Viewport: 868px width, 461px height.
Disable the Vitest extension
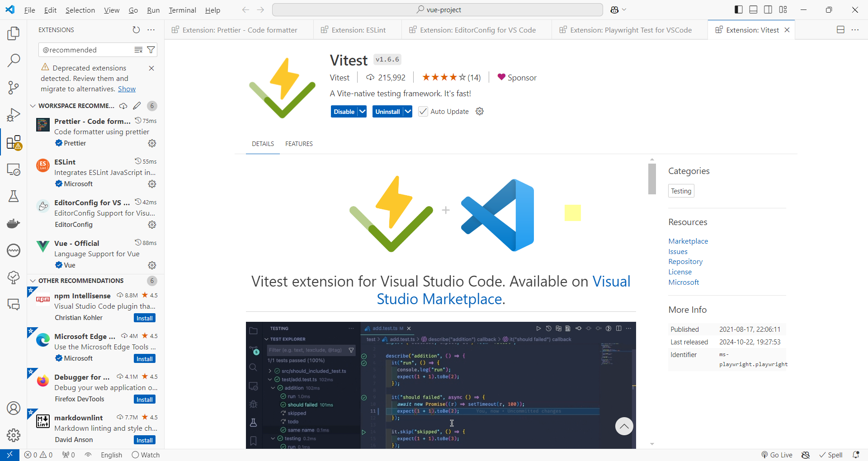click(x=344, y=112)
